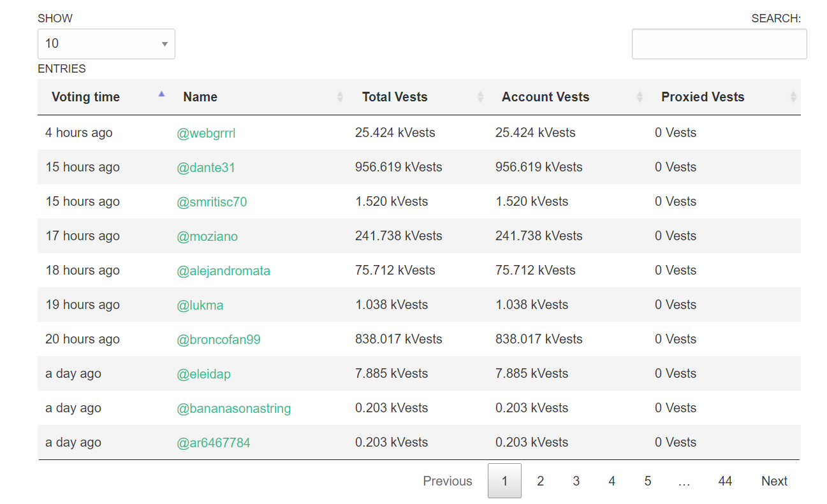Screen dimensions: 827x504
Task: Click Account Vests sort arrows
Action: tap(640, 97)
